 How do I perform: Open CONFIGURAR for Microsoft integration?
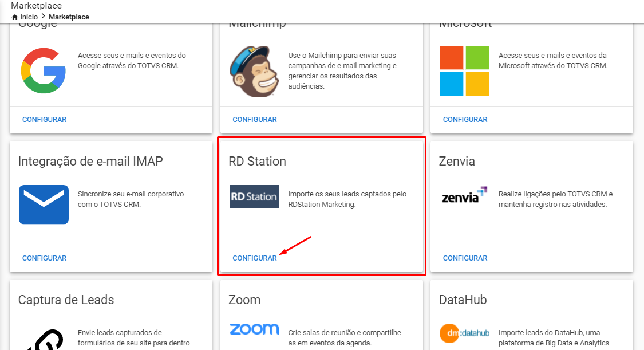tap(464, 119)
